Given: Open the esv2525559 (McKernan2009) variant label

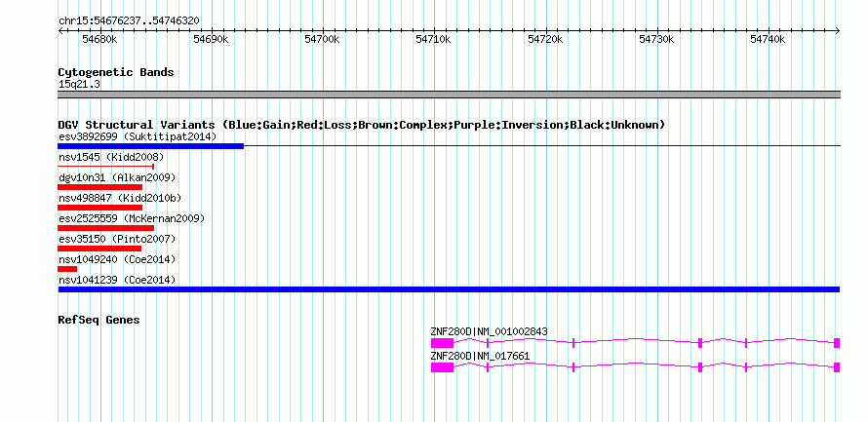Looking at the screenshot, I should point(132,218).
